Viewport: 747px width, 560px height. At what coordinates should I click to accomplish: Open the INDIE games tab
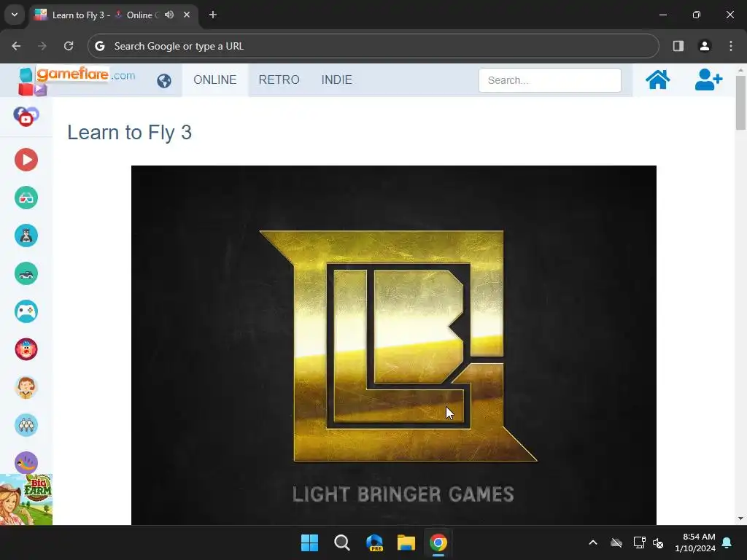click(x=337, y=80)
